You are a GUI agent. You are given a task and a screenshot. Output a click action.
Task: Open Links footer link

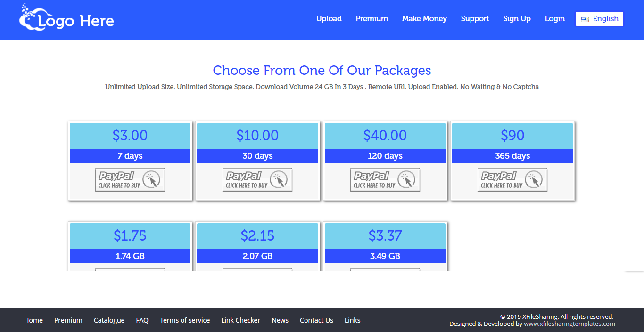click(353, 320)
